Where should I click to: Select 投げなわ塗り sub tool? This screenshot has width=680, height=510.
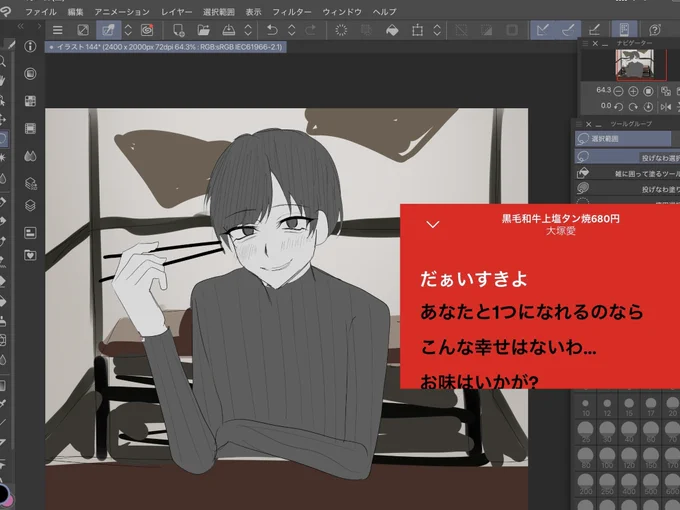627,189
